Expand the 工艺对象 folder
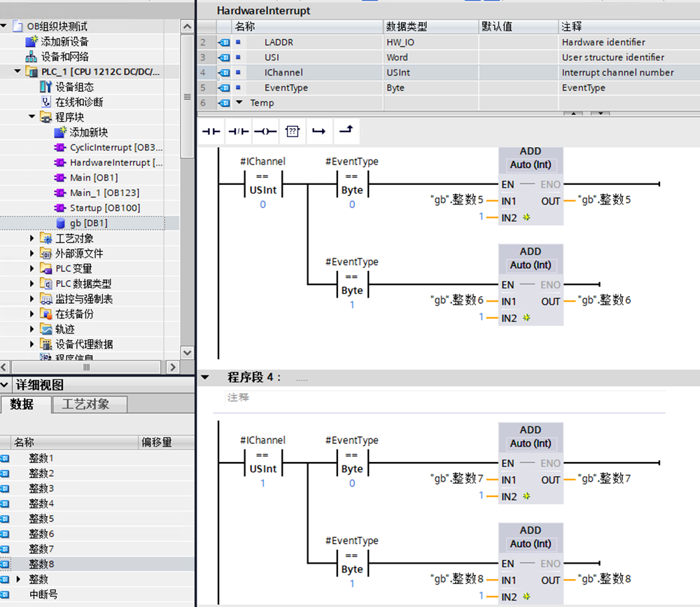The width and height of the screenshot is (700, 607). click(32, 239)
